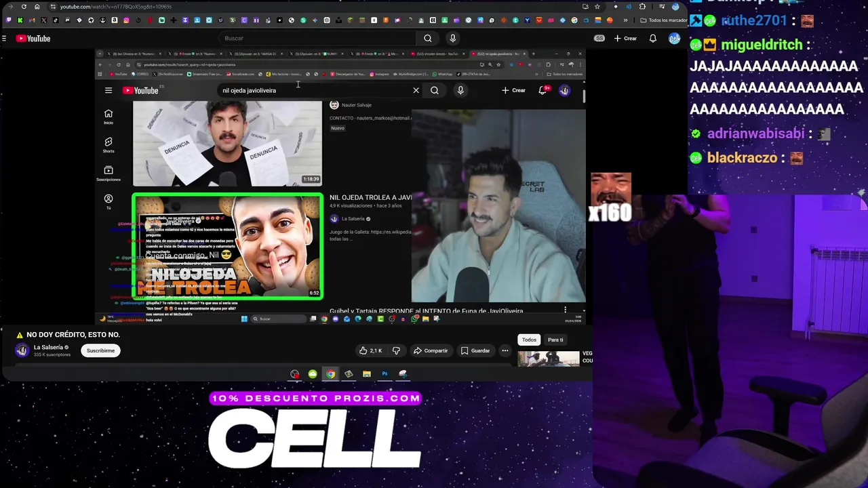
Task: Show hidden bookmarks overflow chevron
Action: (625, 20)
